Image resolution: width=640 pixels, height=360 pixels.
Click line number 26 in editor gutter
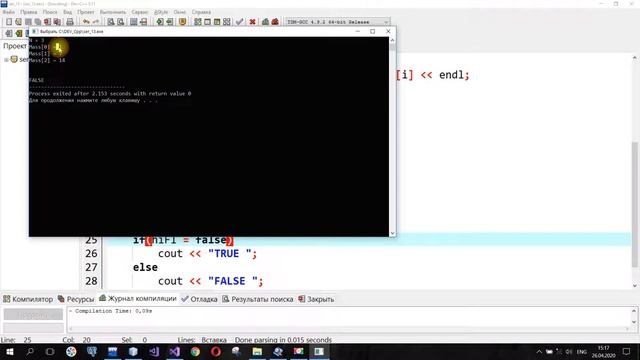click(91, 253)
